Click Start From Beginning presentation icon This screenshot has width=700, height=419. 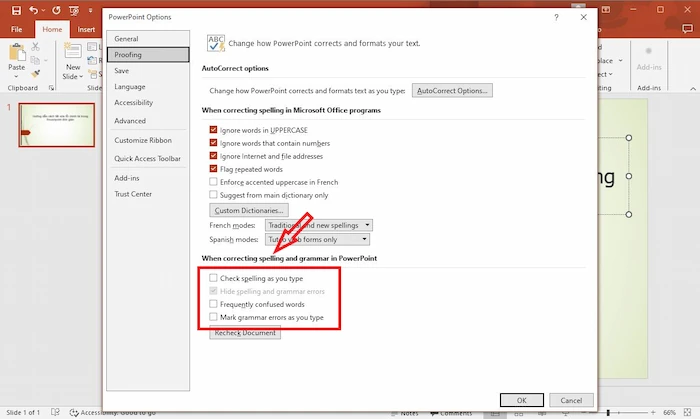click(x=74, y=10)
